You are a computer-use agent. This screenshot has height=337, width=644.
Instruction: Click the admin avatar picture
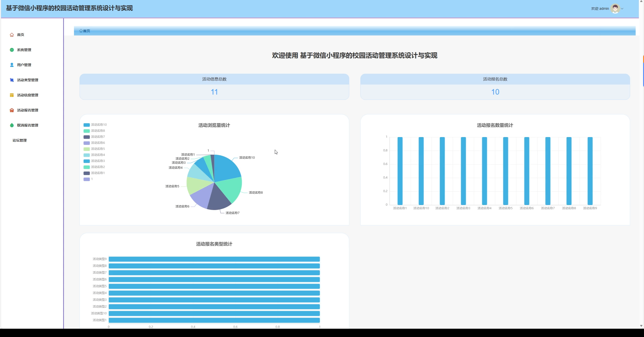click(x=615, y=9)
